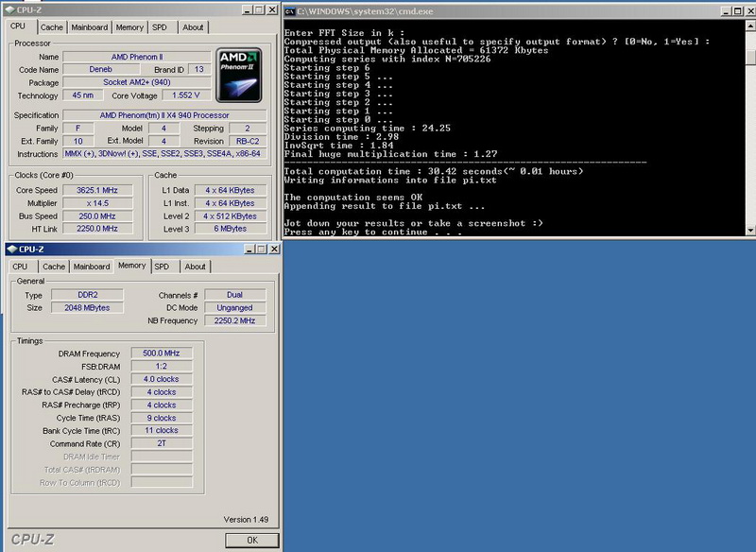Click the L1 Data cache value field
The width and height of the screenshot is (756, 552).
231,190
